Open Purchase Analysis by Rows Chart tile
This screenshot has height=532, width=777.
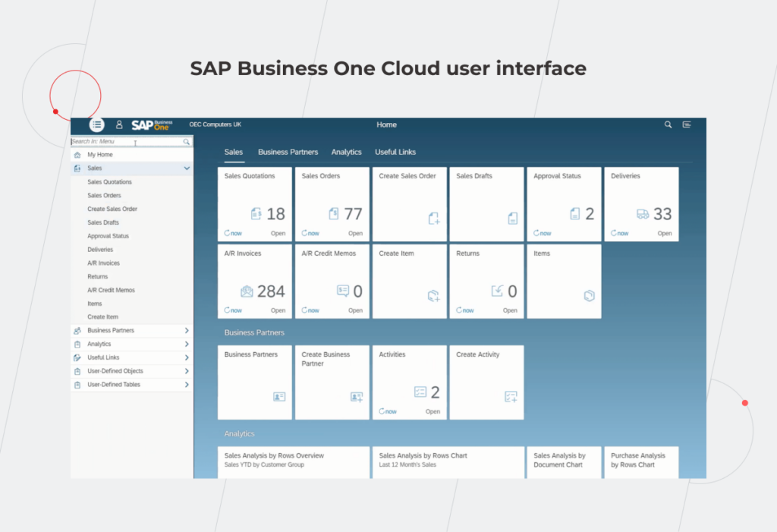(x=641, y=463)
